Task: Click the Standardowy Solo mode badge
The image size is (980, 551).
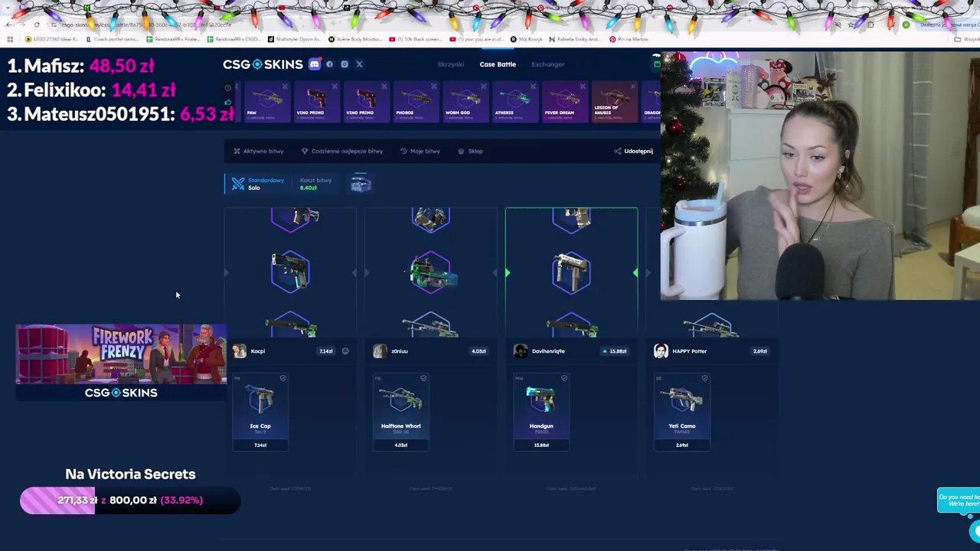Action: point(256,184)
